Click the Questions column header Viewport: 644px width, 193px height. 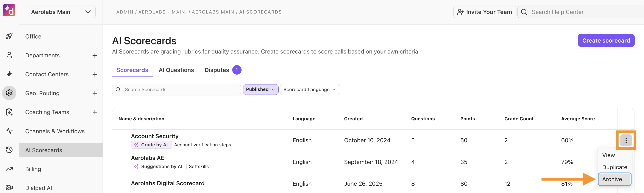(x=423, y=119)
